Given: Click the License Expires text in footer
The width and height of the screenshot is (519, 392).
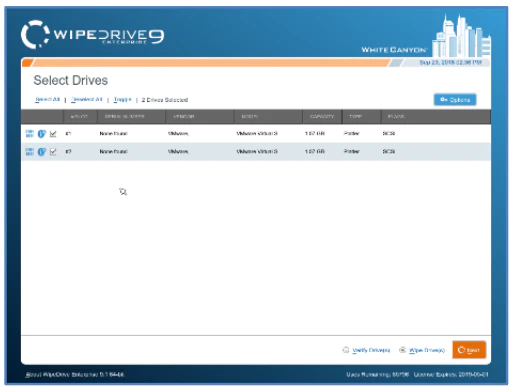Looking at the screenshot, I should point(451,375).
